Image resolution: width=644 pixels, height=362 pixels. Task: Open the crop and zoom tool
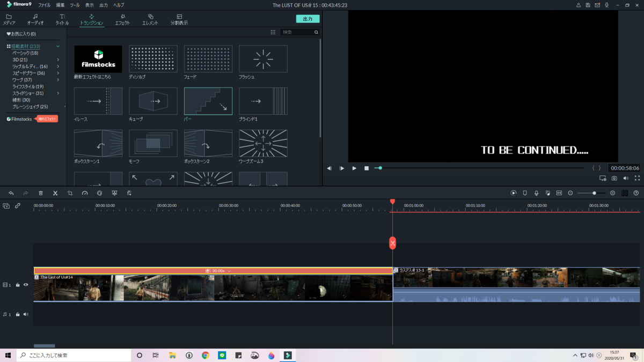[x=70, y=193]
